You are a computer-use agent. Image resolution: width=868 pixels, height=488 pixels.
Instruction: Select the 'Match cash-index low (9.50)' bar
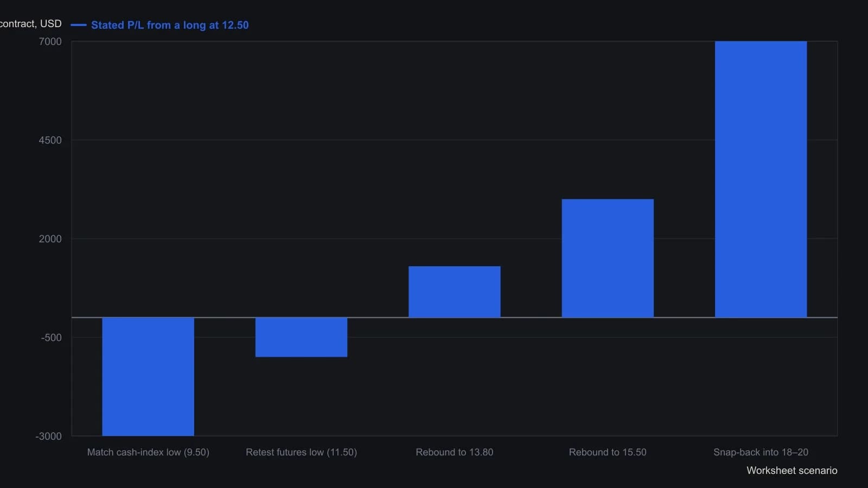pyautogui.click(x=148, y=376)
